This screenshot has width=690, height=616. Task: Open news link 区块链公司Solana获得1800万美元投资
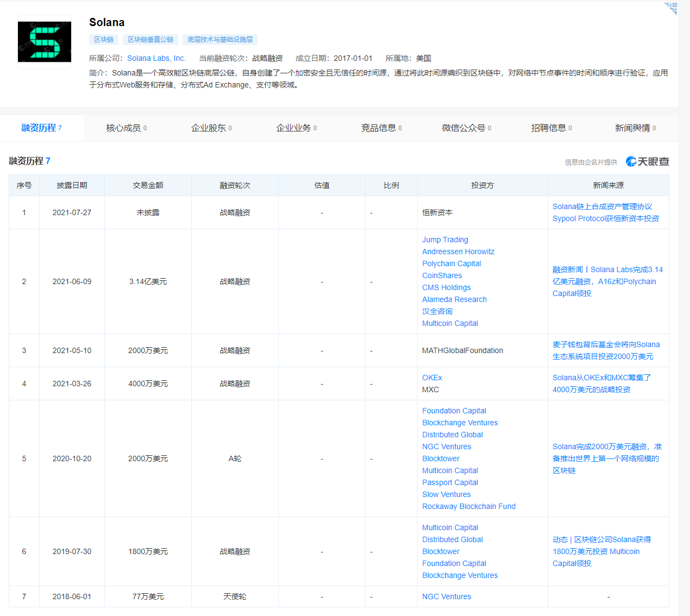(601, 551)
